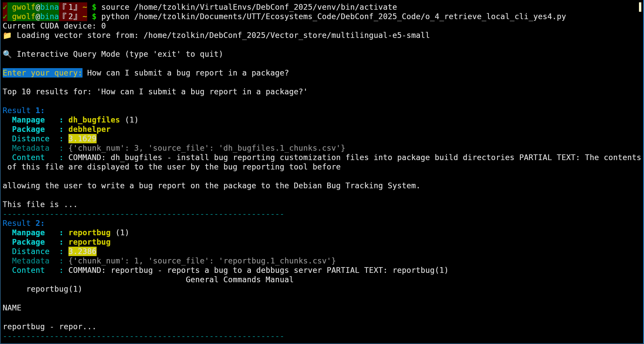Screen dimensions: 644x344
Task: Click the dh_bugfiles manpage name
Action: (94, 120)
